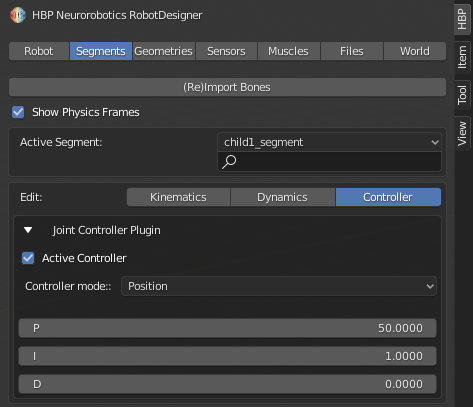Select the Kinematics edit mode
The image size is (473, 407).
(x=178, y=197)
